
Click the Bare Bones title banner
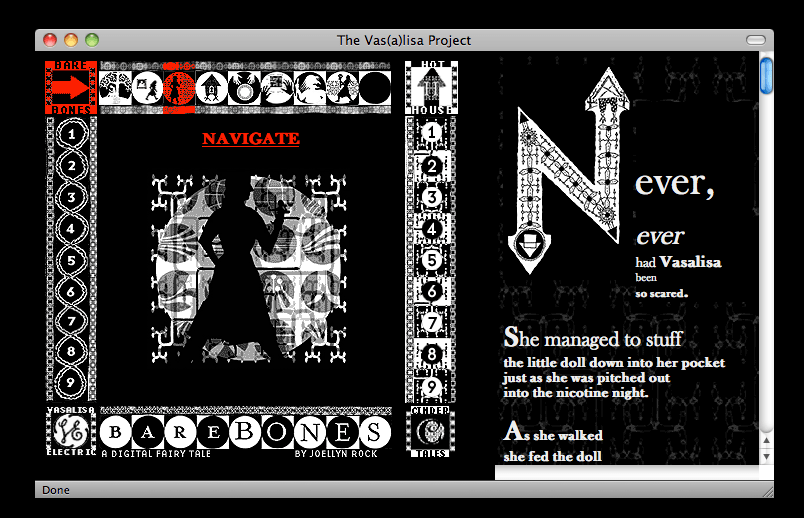[245, 432]
